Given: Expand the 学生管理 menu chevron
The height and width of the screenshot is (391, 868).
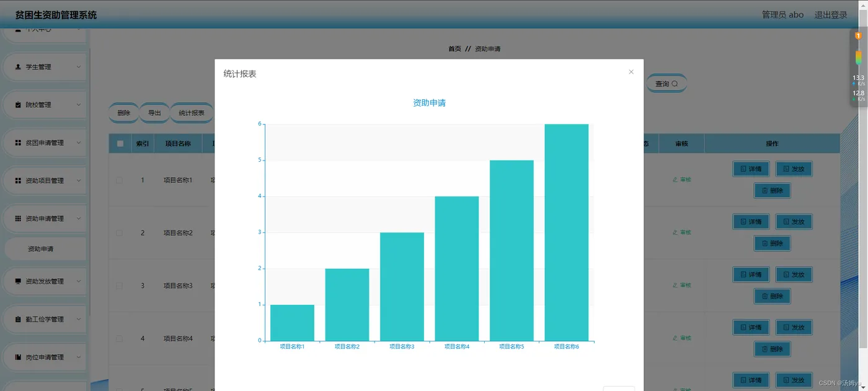Looking at the screenshot, I should [78, 67].
